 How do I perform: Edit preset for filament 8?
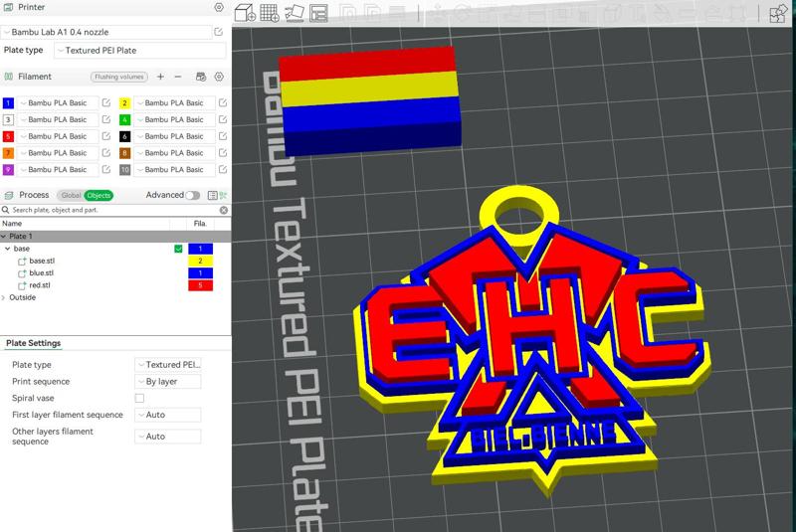[222, 153]
